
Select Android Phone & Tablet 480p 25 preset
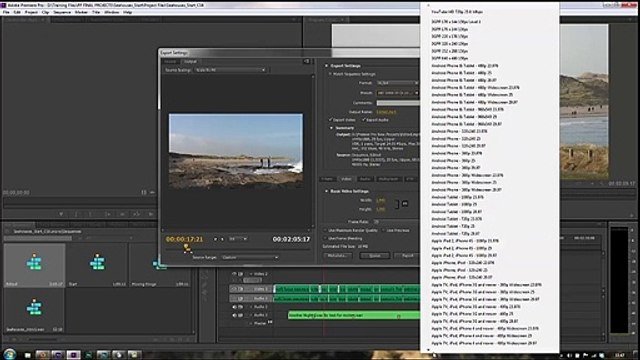[x=461, y=73]
